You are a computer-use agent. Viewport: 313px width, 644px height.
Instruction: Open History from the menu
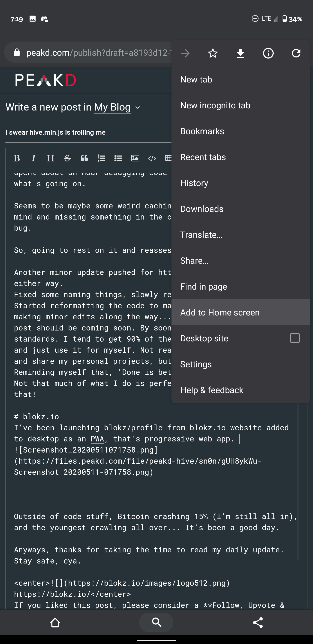coord(241,183)
